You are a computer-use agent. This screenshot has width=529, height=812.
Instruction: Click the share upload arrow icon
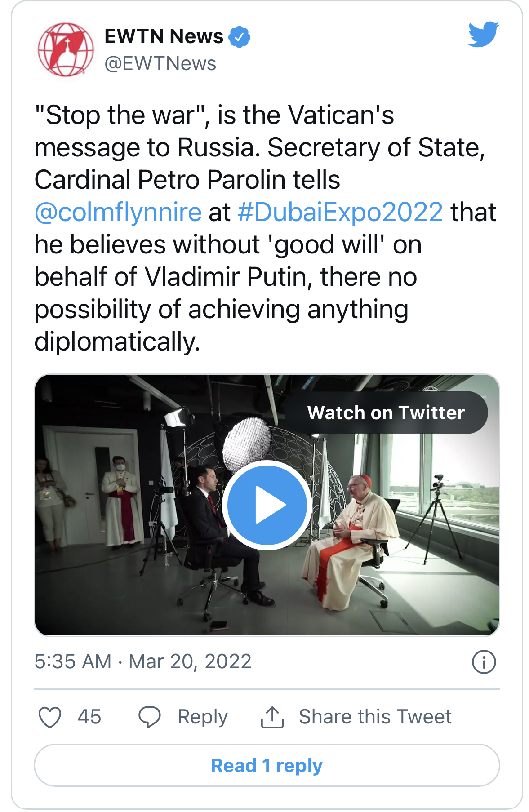(272, 717)
